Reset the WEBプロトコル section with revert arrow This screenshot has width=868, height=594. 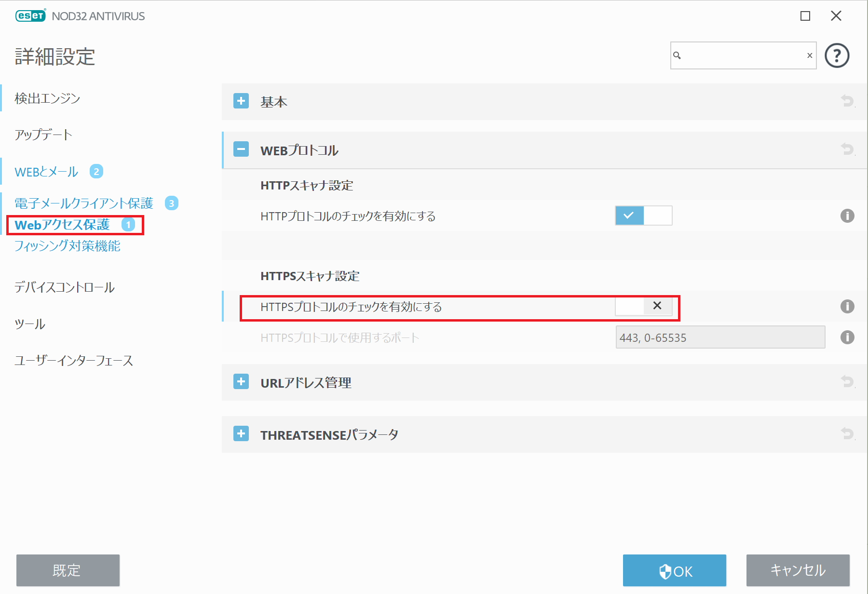coord(847,149)
